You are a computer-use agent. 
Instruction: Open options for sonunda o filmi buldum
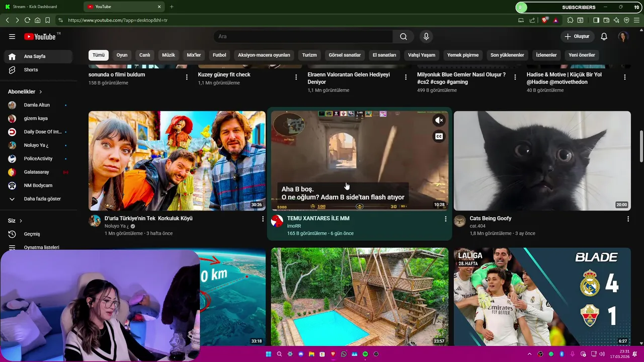pos(187,77)
